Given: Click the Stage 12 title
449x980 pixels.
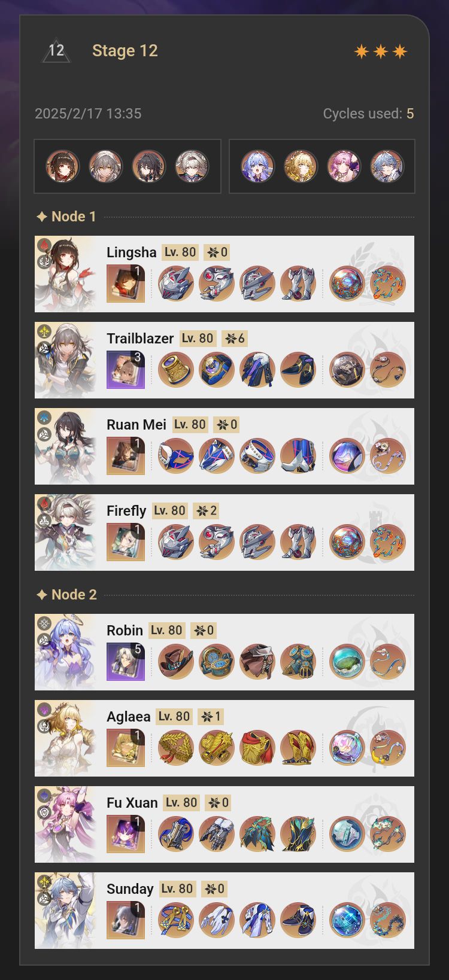Looking at the screenshot, I should 125,51.
